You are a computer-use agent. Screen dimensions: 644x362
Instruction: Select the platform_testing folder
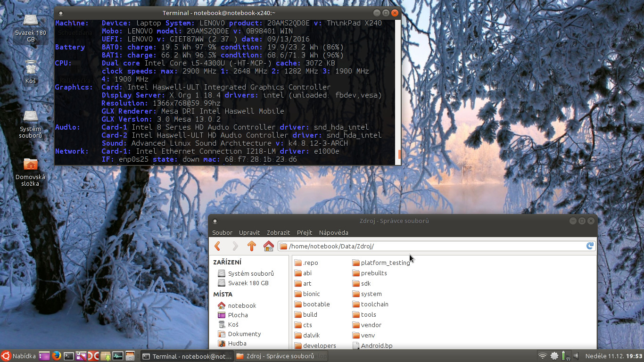[381, 263]
